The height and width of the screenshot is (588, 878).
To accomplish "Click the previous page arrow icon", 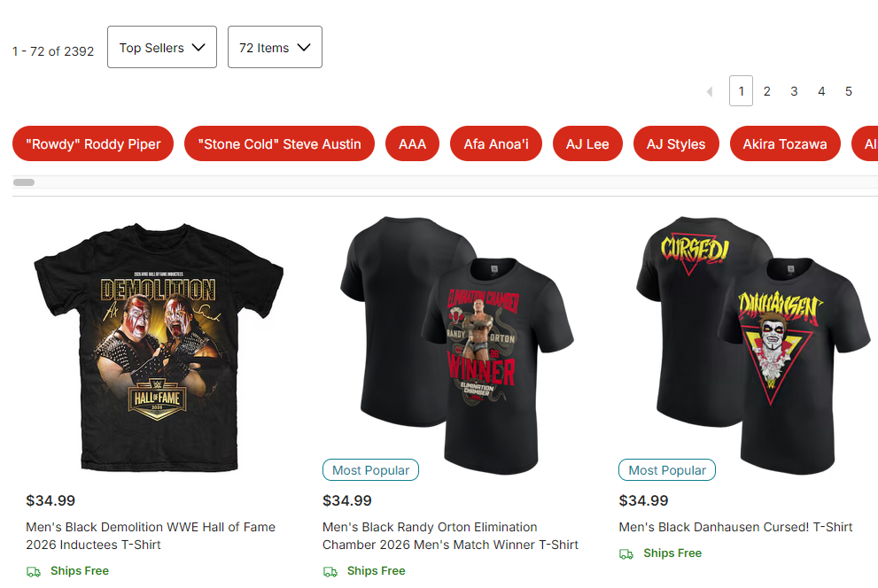I will [x=710, y=91].
